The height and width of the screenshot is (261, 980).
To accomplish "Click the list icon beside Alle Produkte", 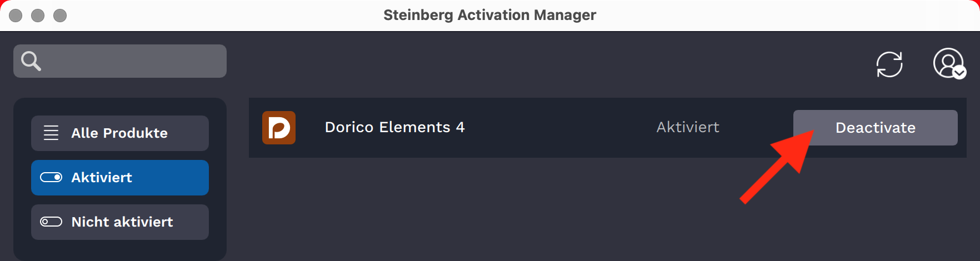I will (x=51, y=133).
